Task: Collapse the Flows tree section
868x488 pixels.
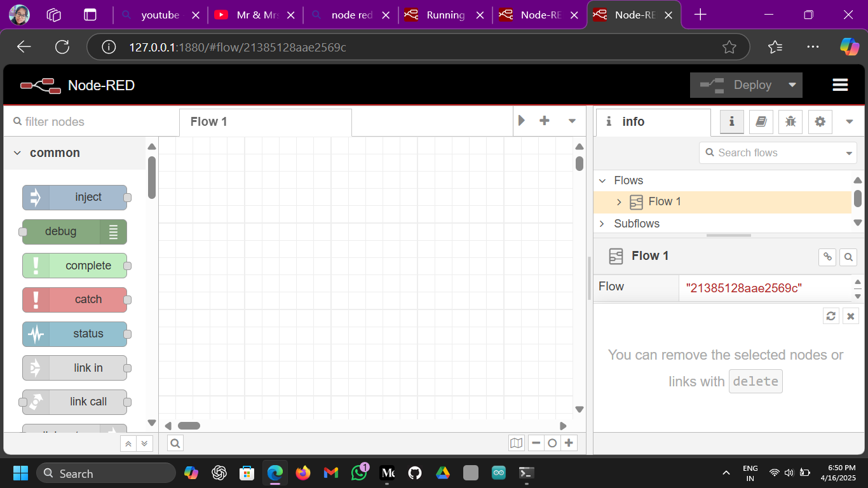Action: pos(602,181)
